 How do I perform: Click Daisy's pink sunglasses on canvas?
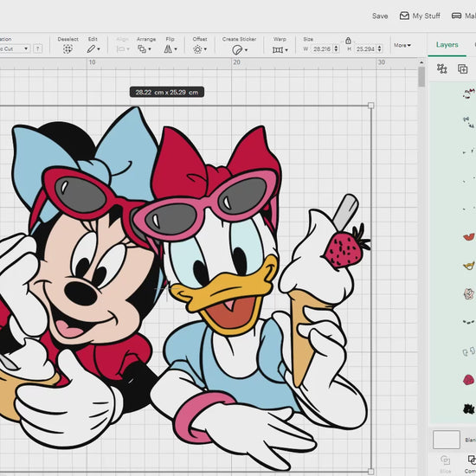pos(207,204)
